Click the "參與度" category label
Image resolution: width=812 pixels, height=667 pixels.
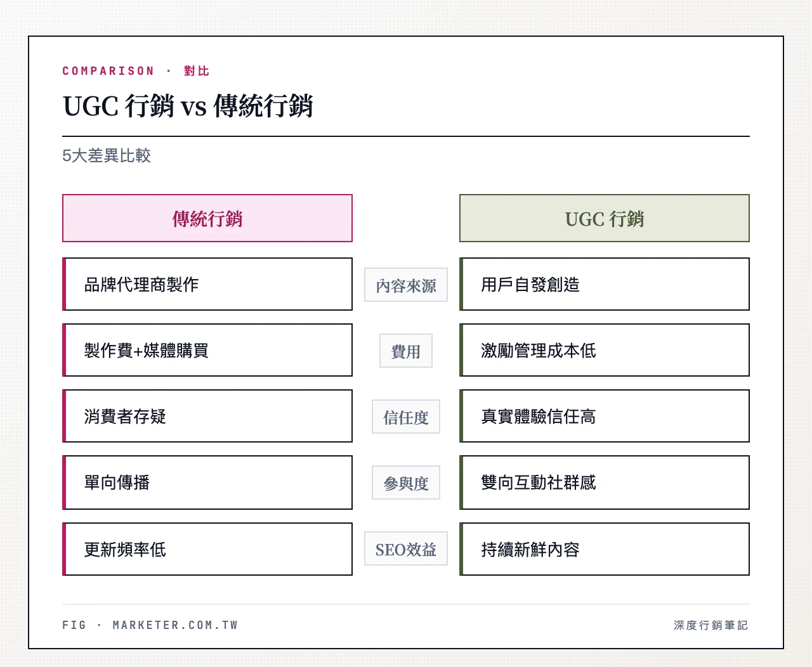(x=406, y=483)
